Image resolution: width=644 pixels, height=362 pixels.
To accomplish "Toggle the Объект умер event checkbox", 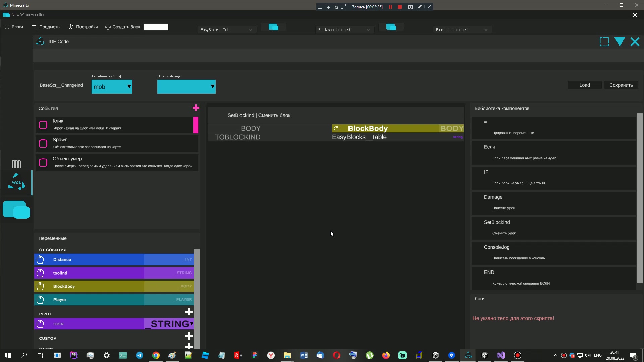I will [43, 163].
